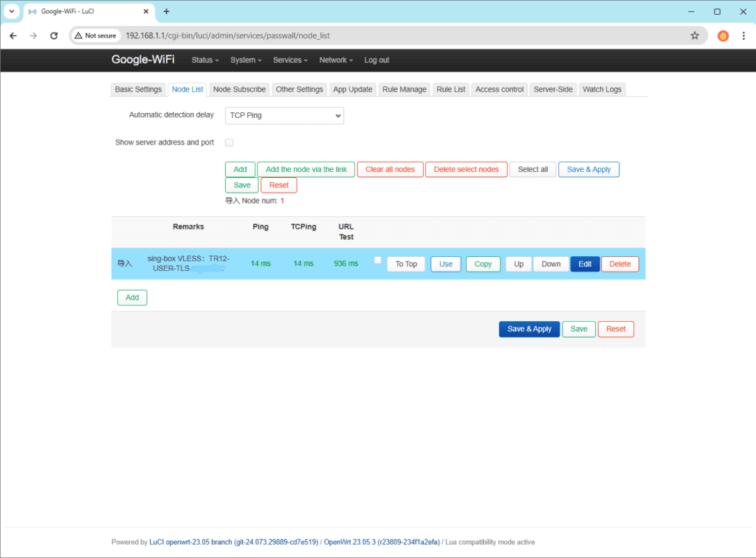
Task: Click the browser forward arrow
Action: tap(33, 35)
